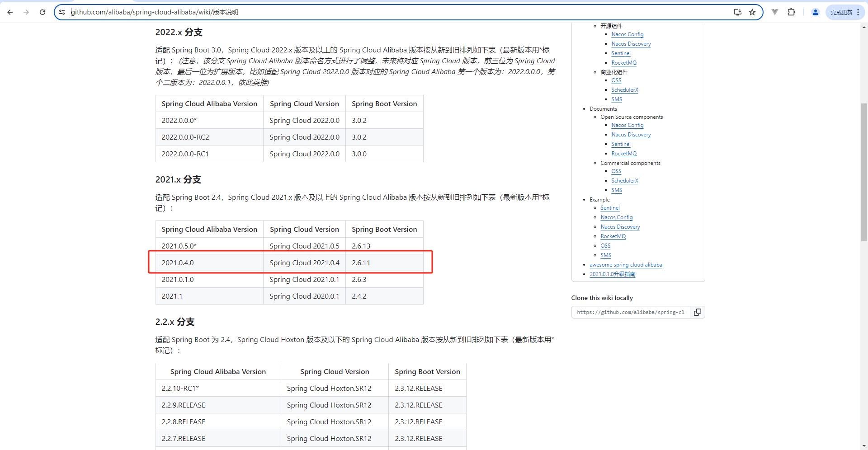Open Nacos Discovery under 开源组件
868x450 pixels.
[631, 44]
